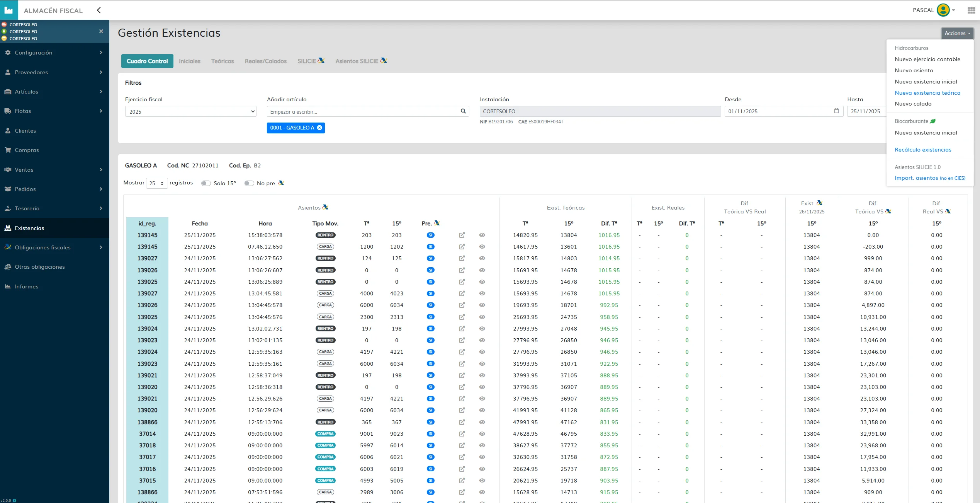Select Nueva existencia teórica in menu
The height and width of the screenshot is (503, 980).
click(x=927, y=93)
